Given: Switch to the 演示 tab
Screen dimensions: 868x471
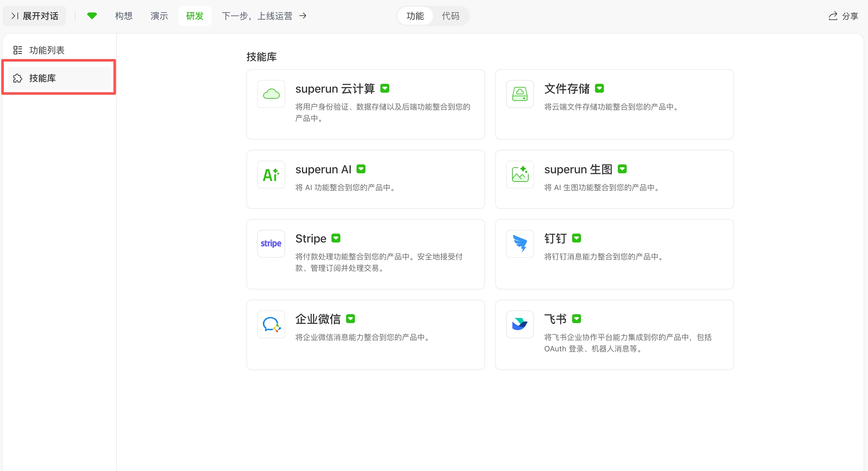Looking at the screenshot, I should 159,16.
